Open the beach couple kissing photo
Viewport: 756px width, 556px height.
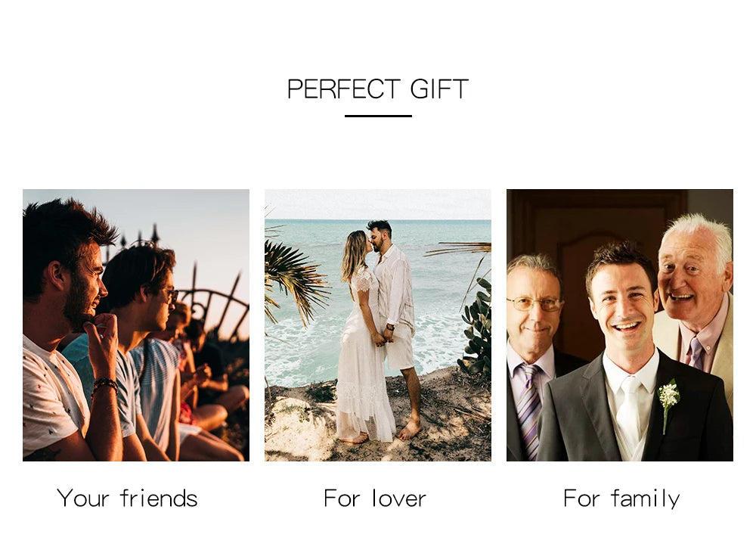pos(378,325)
